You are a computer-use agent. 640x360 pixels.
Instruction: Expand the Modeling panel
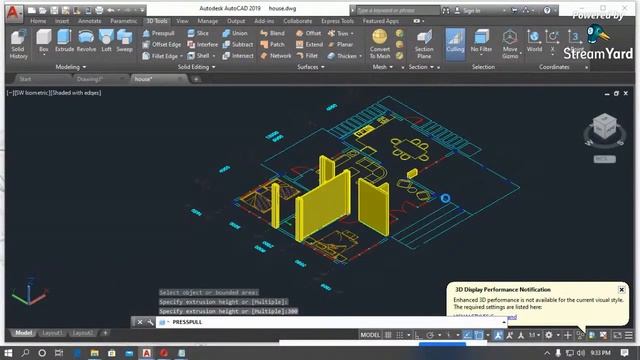71,67
